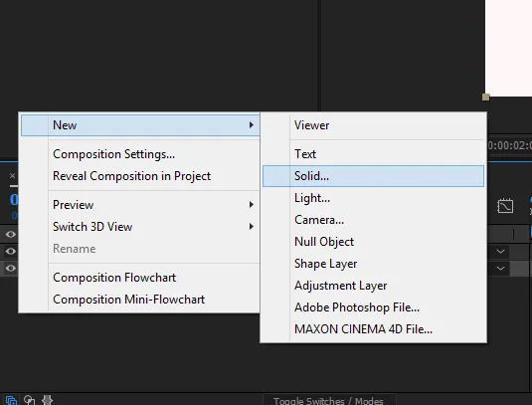Click Toggle Switches / Modes button
Viewport: 532px width, 405px height.
tap(328, 401)
